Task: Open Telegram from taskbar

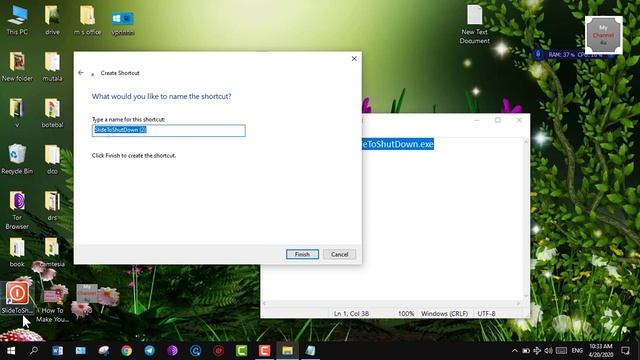Action: coord(149,351)
